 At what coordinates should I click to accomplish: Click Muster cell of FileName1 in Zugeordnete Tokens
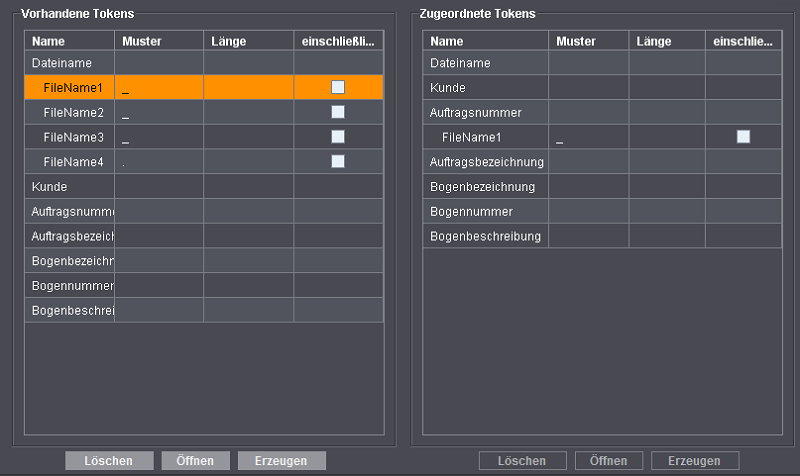(588, 138)
